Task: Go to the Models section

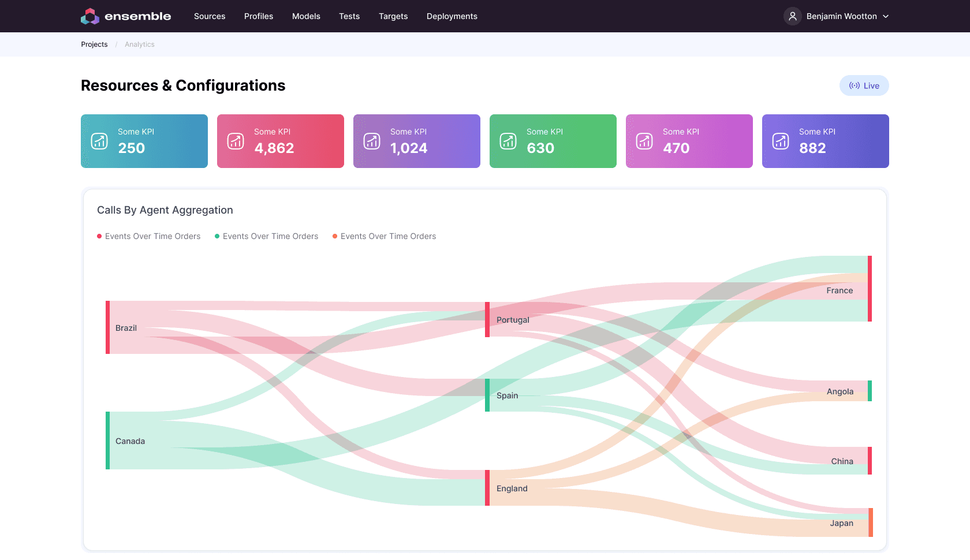Action: [306, 16]
